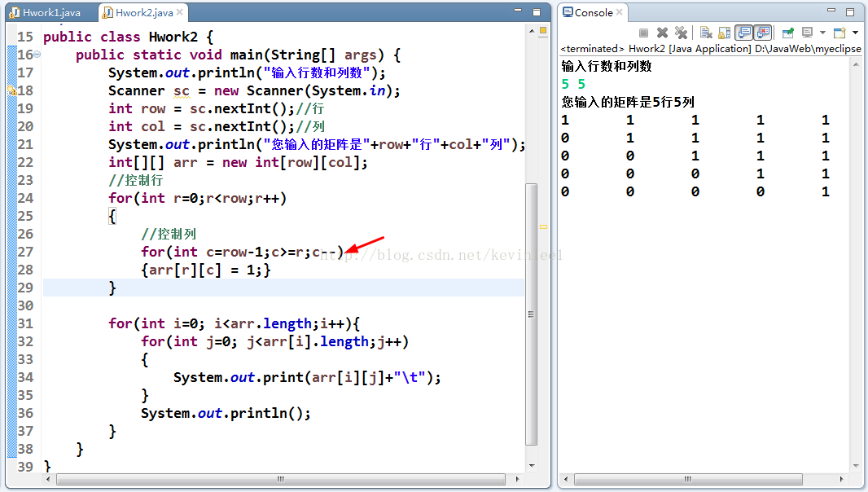The height and width of the screenshot is (492, 868).
Task: Click line number 31 in the gutter
Action: (x=25, y=323)
